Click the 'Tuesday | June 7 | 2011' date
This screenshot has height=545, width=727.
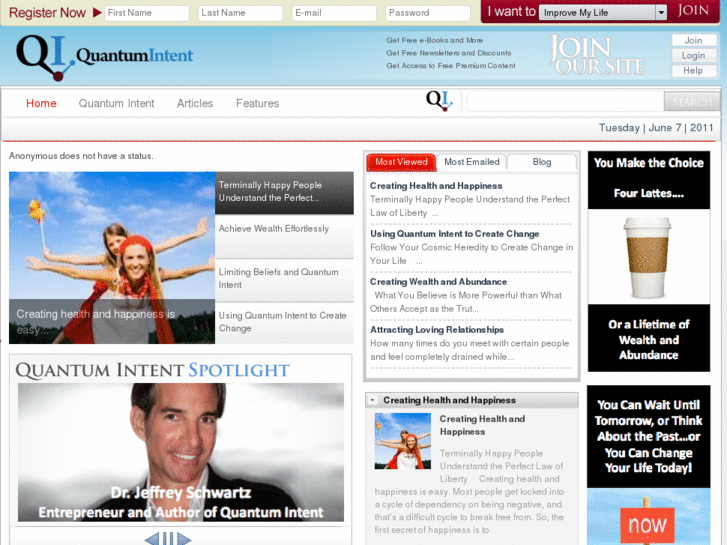pyautogui.click(x=656, y=128)
